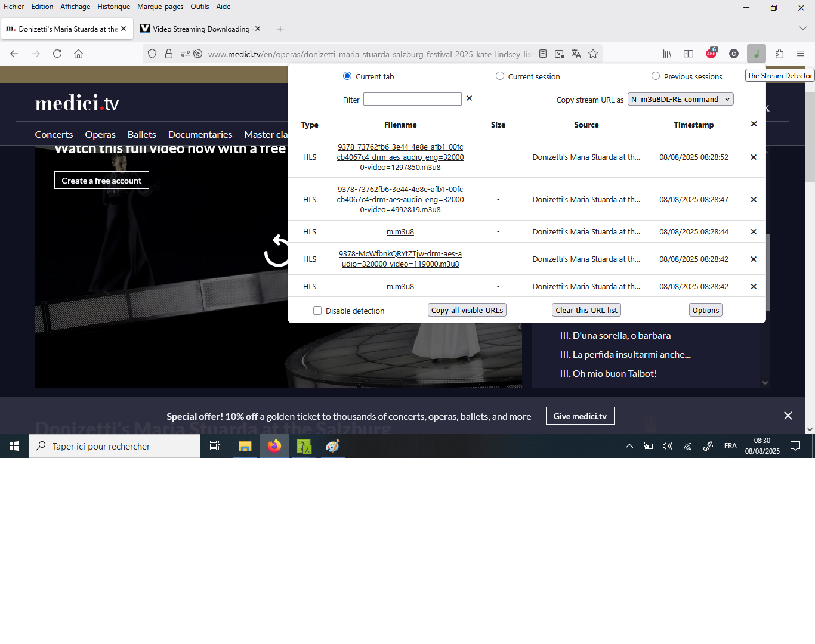Click the site security padlock icon
This screenshot has width=815, height=644.
pyautogui.click(x=169, y=54)
